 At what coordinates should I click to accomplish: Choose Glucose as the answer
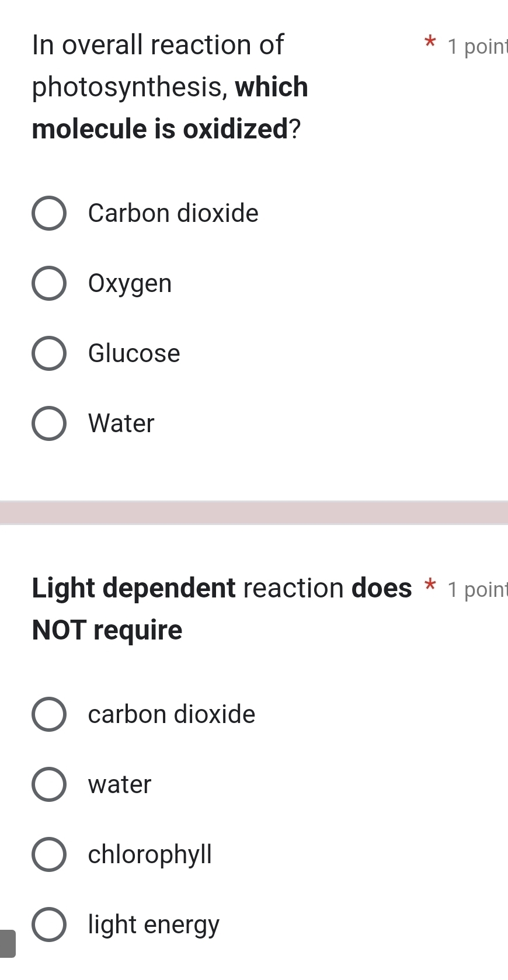(x=49, y=353)
